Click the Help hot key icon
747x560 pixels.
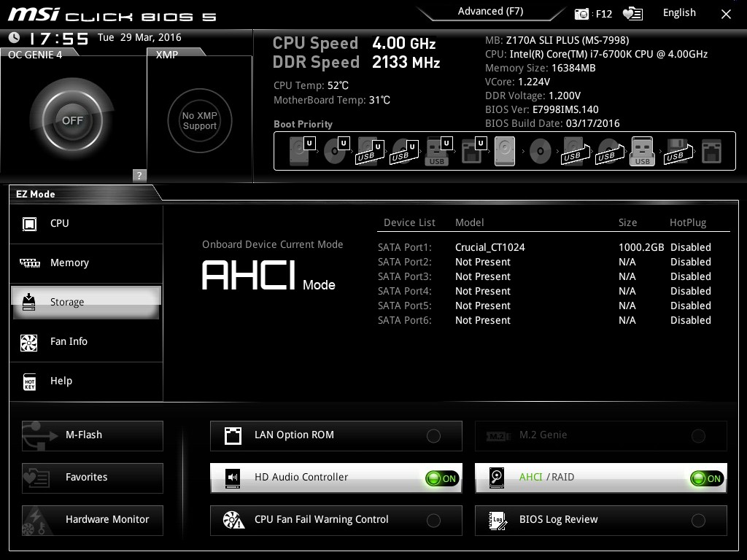pos(29,381)
